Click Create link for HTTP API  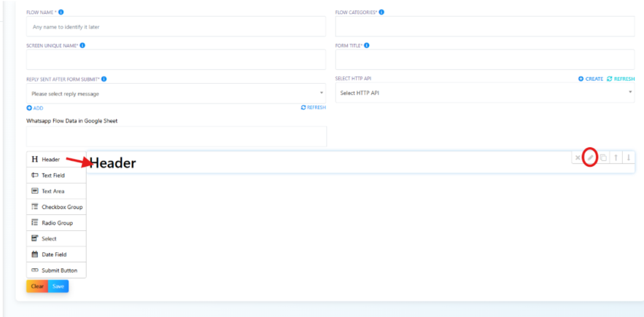click(x=591, y=79)
